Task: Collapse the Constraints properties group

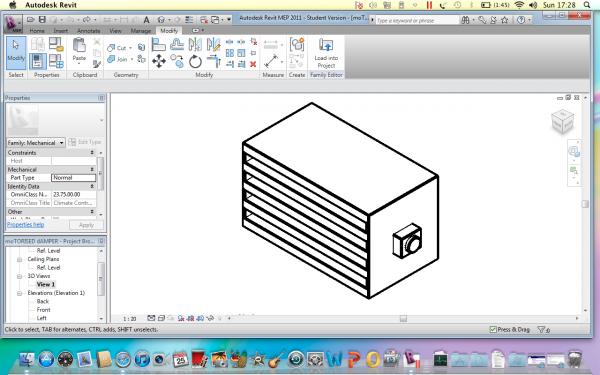Action: (92, 153)
